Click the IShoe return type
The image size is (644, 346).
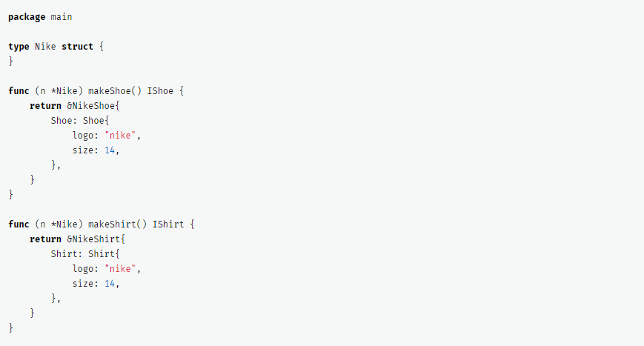point(160,91)
